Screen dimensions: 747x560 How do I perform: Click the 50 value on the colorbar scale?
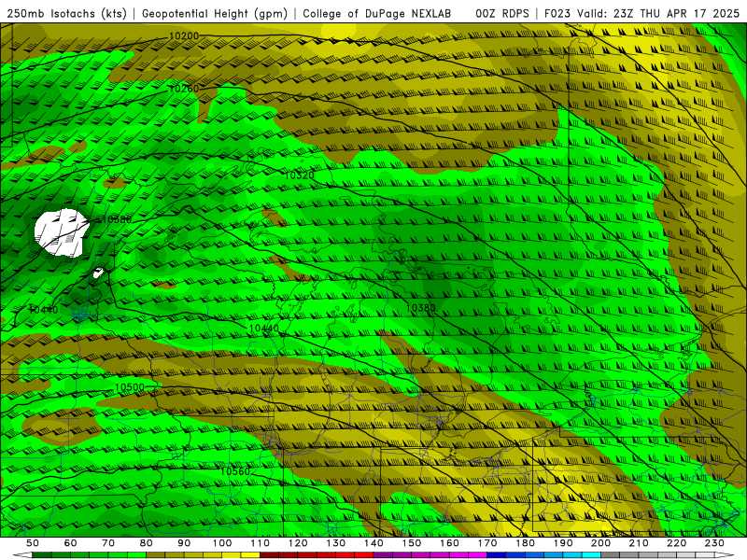33,543
